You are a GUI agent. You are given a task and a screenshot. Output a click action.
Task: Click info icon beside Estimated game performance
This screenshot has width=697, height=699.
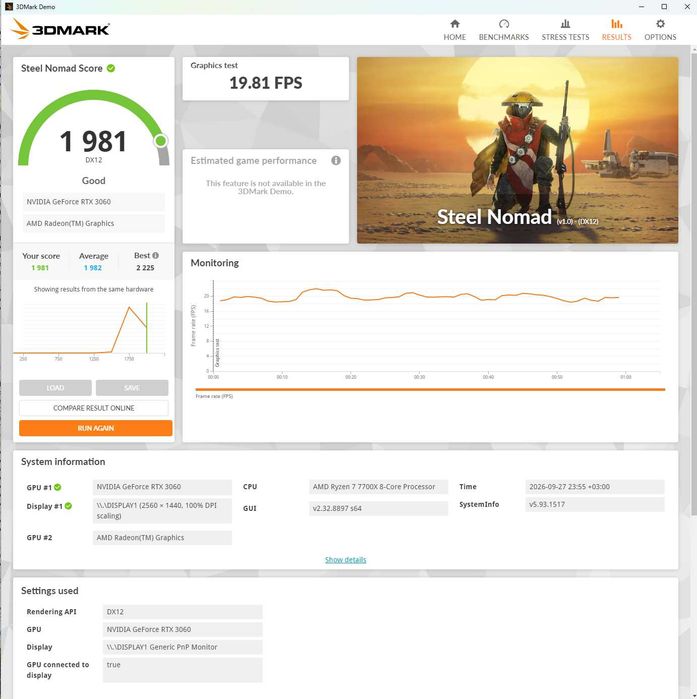[336, 160]
